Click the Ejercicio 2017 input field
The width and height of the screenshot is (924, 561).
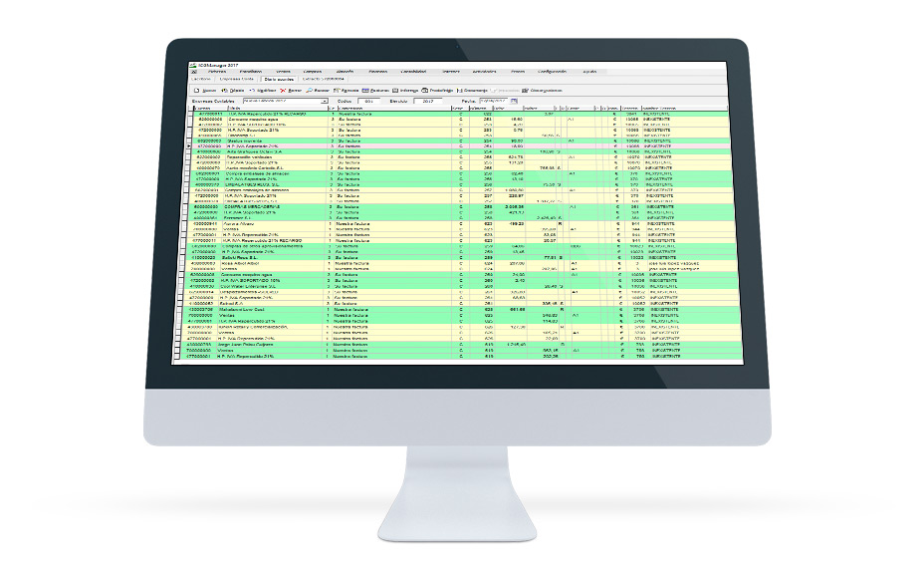point(429,101)
